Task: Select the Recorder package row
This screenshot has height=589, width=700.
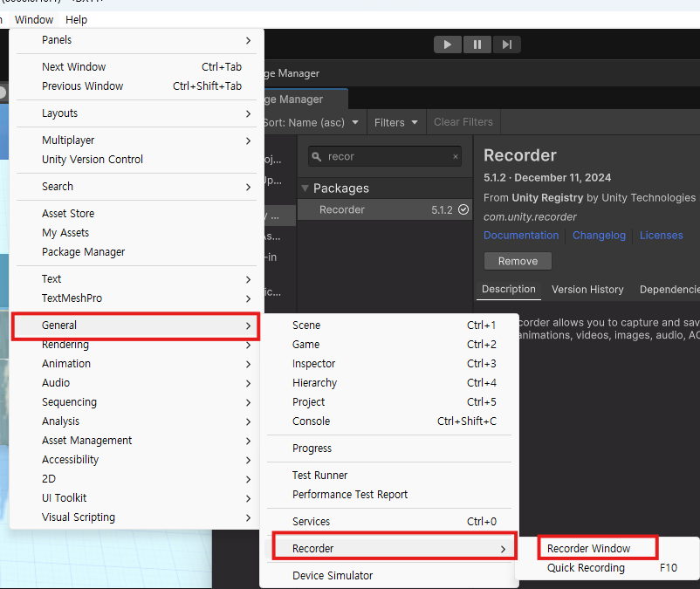Action: (385, 209)
